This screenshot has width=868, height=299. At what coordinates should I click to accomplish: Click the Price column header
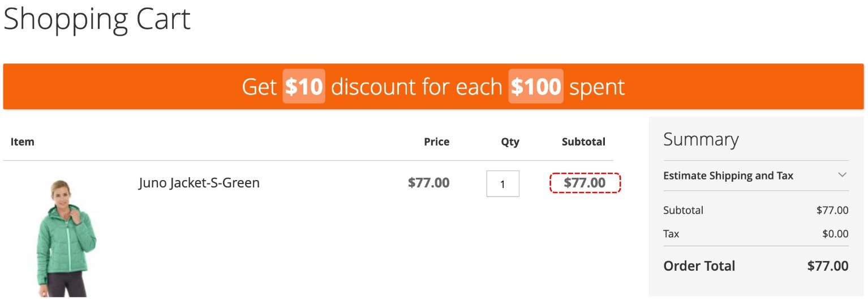click(x=436, y=142)
